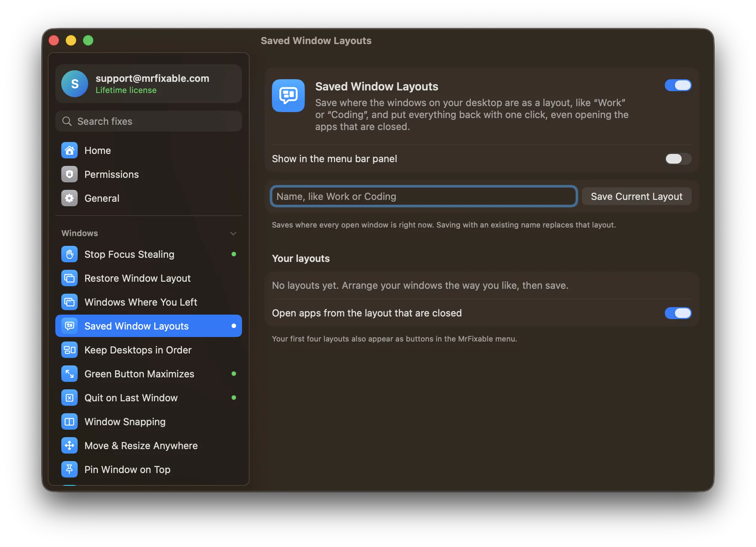The image size is (756, 547).
Task: Click the Permissions shield icon
Action: [69, 174]
